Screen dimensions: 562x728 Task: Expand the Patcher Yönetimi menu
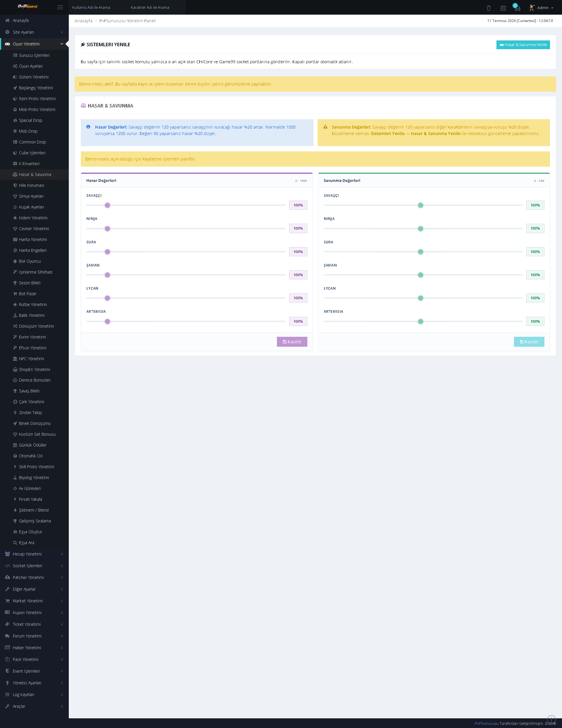click(x=34, y=577)
